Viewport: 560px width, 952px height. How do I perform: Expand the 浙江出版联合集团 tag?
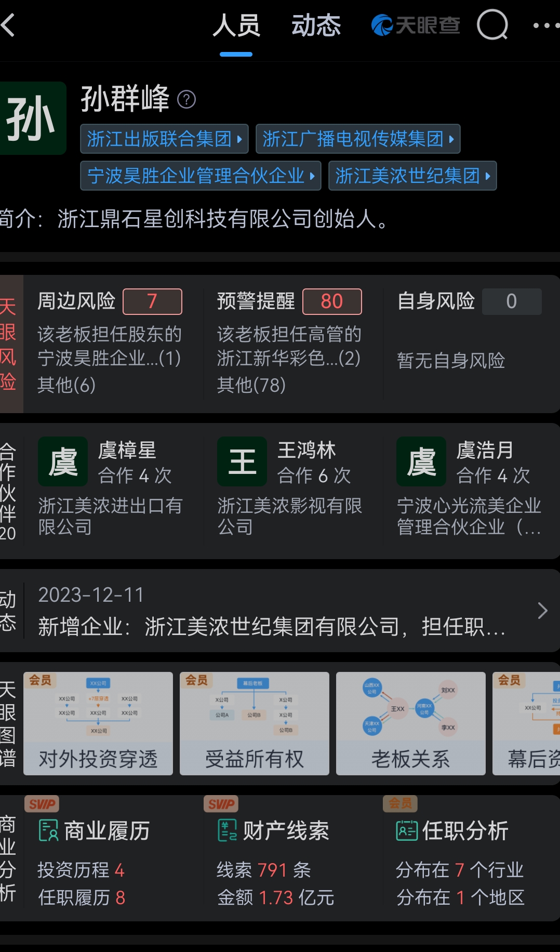tap(164, 139)
